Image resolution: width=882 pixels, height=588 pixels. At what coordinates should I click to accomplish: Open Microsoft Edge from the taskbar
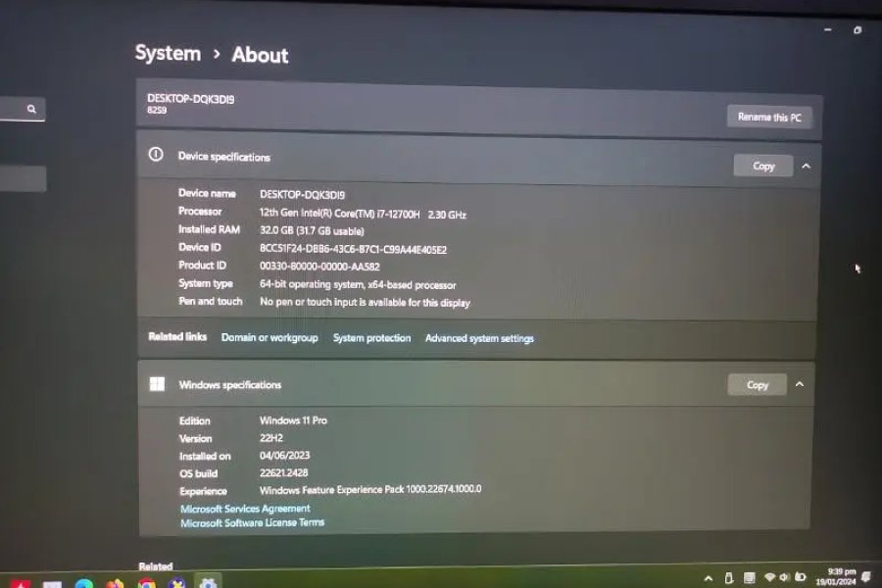[x=84, y=584]
